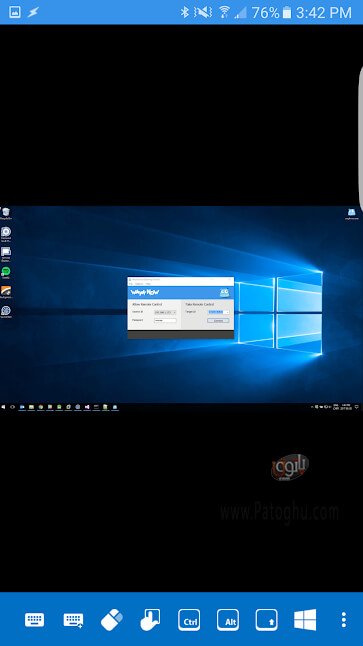Screen dimensions: 363x646
Task: Toggle the Shift modifier key
Action: click(266, 620)
